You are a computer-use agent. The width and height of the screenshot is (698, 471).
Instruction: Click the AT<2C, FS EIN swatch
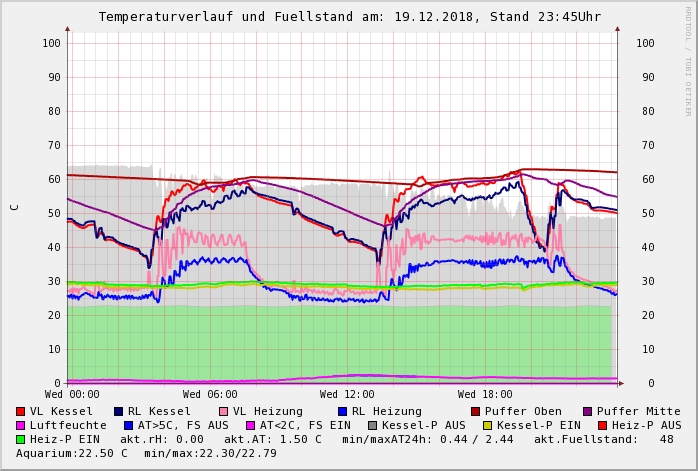coord(250,425)
